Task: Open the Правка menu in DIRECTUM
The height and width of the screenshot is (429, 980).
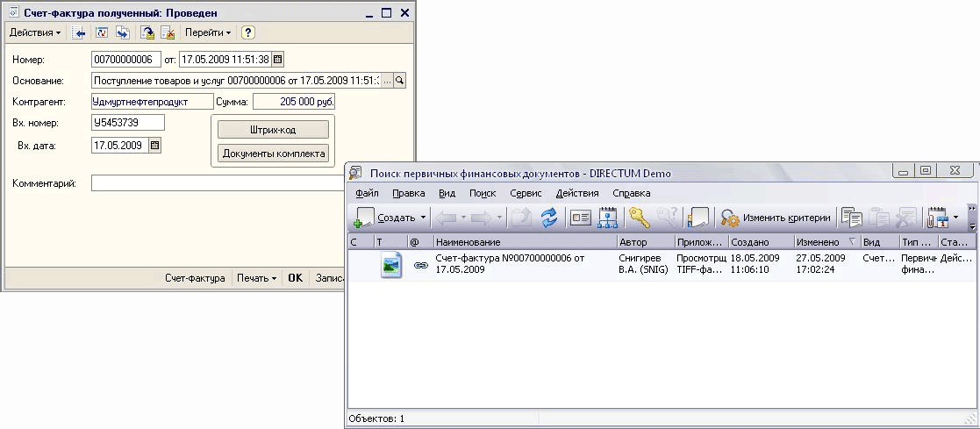Action: (409, 193)
